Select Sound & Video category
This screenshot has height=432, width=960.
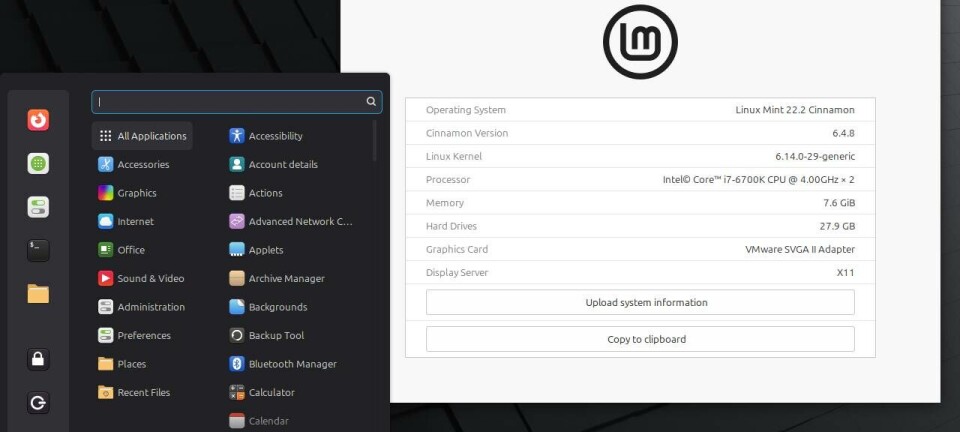click(x=141, y=278)
